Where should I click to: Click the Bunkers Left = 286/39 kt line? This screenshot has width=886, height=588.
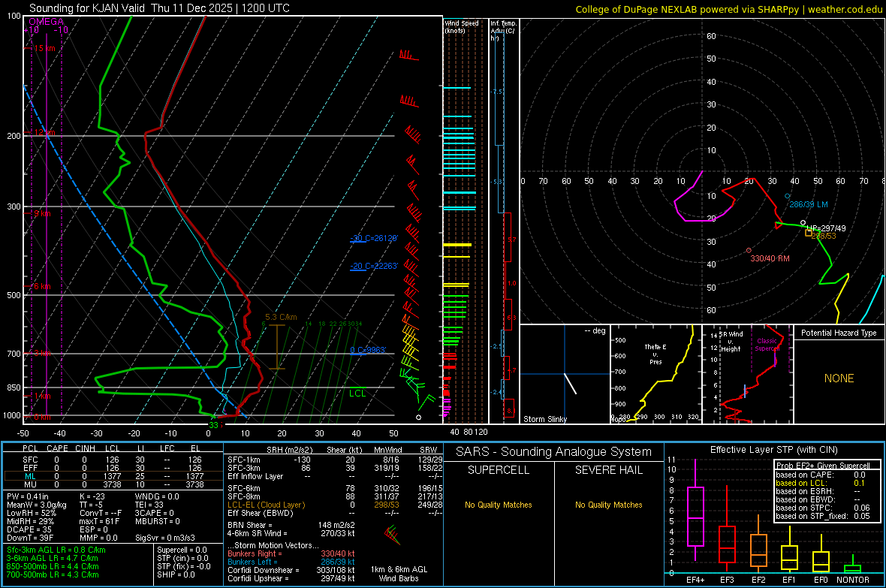[291, 562]
